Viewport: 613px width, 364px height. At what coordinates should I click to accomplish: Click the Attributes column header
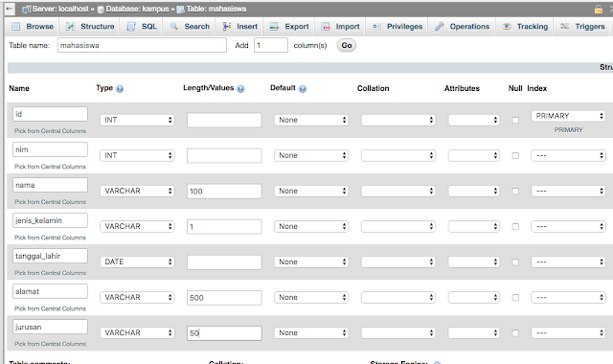462,88
